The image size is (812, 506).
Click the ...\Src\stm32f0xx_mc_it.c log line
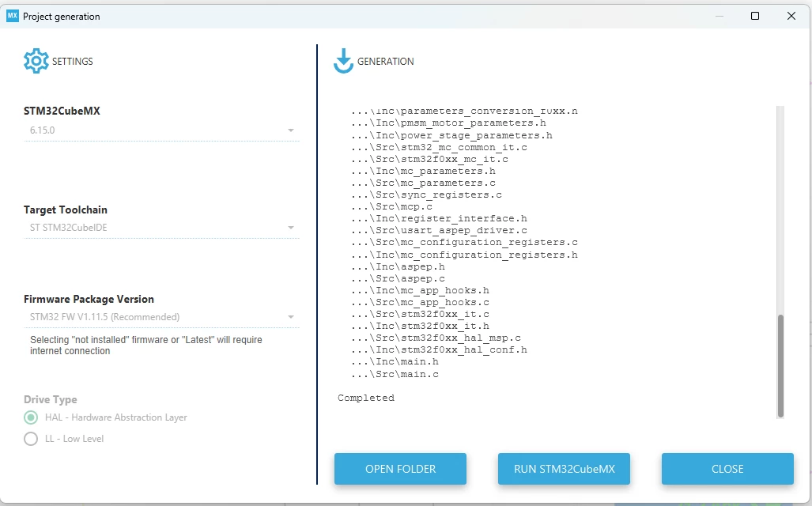(429, 158)
